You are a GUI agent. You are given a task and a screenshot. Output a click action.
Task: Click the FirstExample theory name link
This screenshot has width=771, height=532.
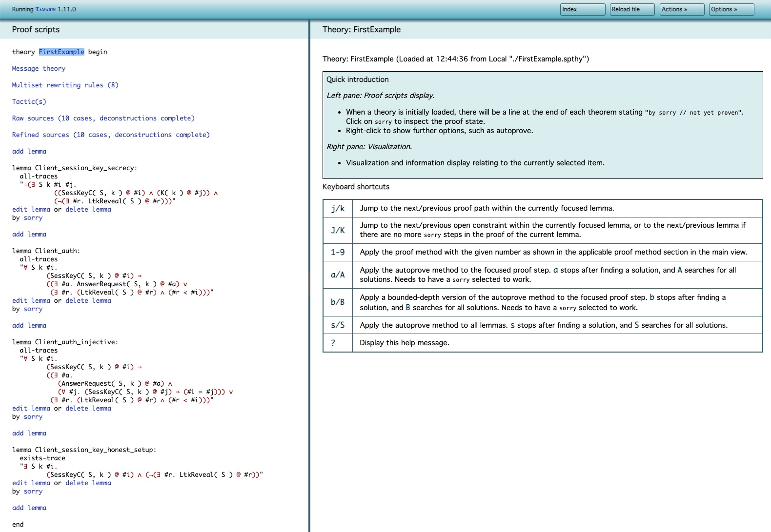[x=61, y=52]
